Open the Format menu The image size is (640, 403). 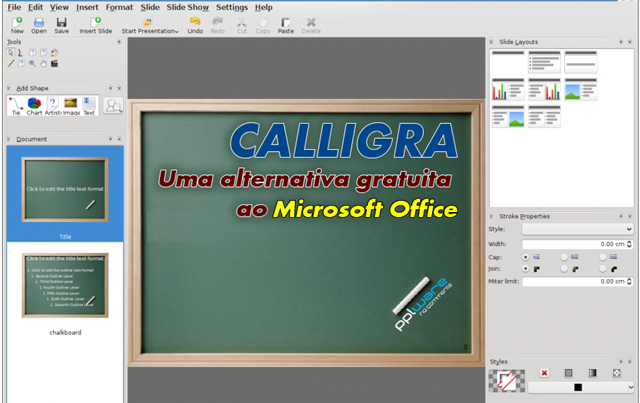click(x=119, y=7)
